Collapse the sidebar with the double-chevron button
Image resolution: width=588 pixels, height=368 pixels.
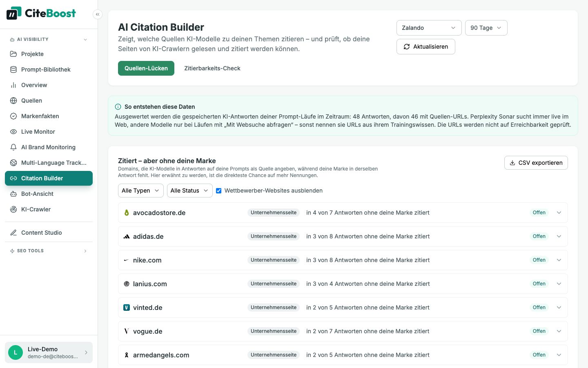(98, 14)
